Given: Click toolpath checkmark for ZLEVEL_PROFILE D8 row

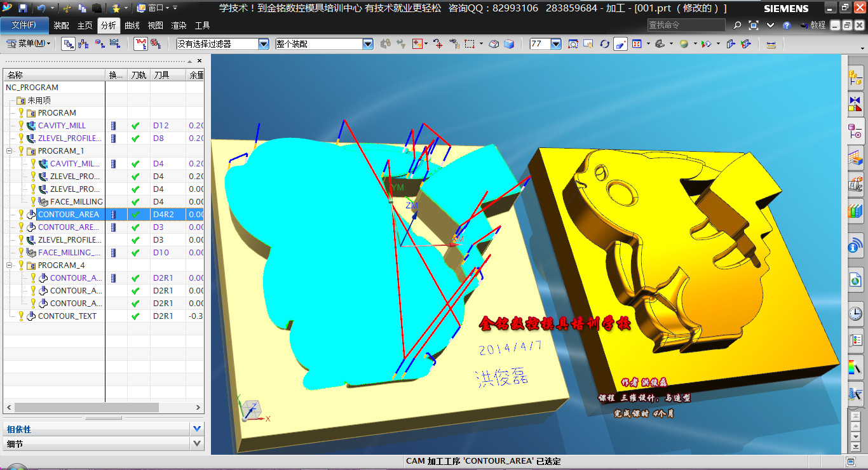Looking at the screenshot, I should (135, 138).
